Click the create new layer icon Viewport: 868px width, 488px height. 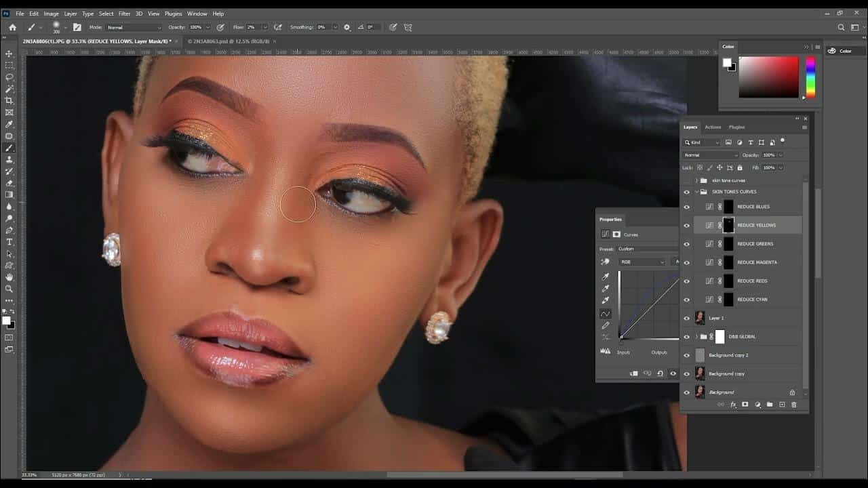coord(782,405)
